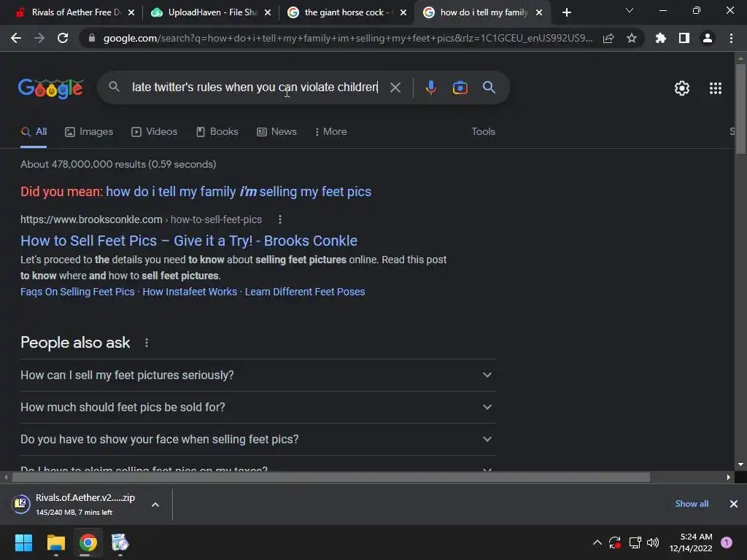
Task: Click the address bar URL
Action: click(348, 38)
